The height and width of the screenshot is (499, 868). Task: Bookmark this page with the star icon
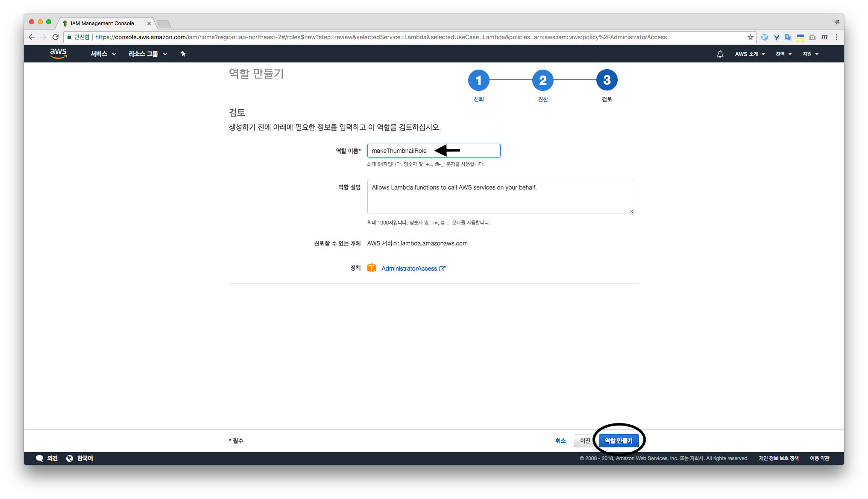click(x=750, y=37)
